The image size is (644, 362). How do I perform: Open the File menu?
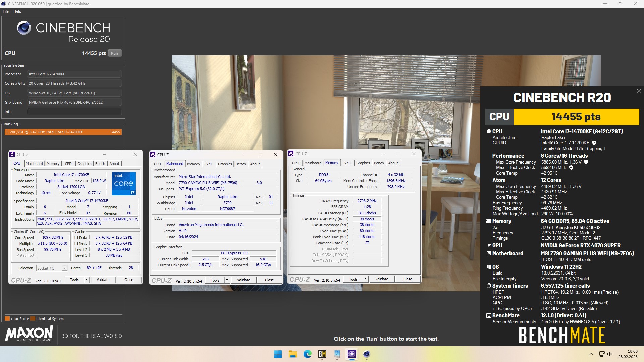pos(6,11)
